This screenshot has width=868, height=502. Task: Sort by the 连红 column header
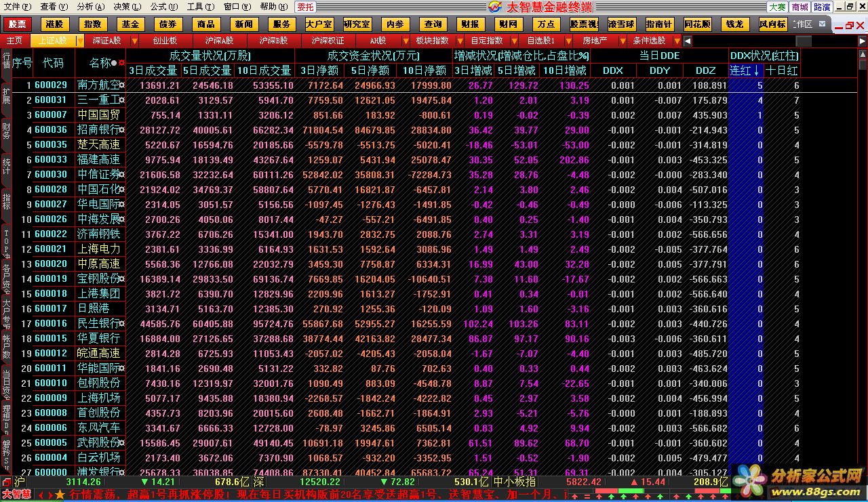point(745,70)
